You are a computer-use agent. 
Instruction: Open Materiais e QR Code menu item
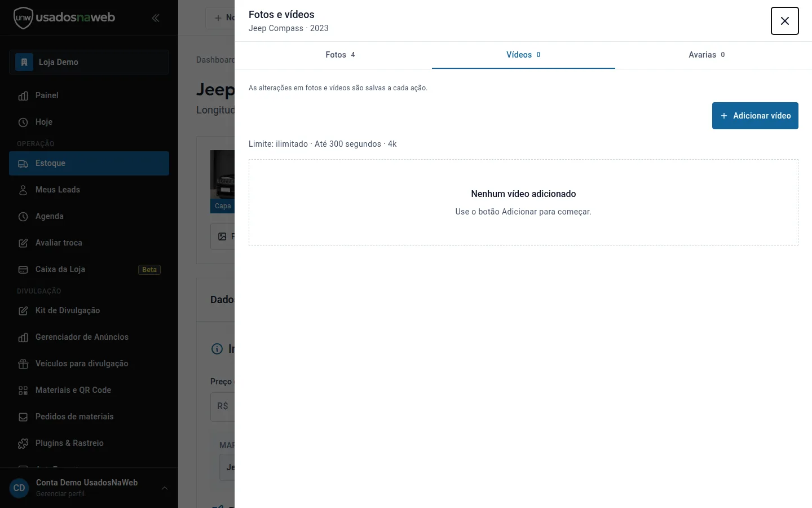[x=89, y=390]
